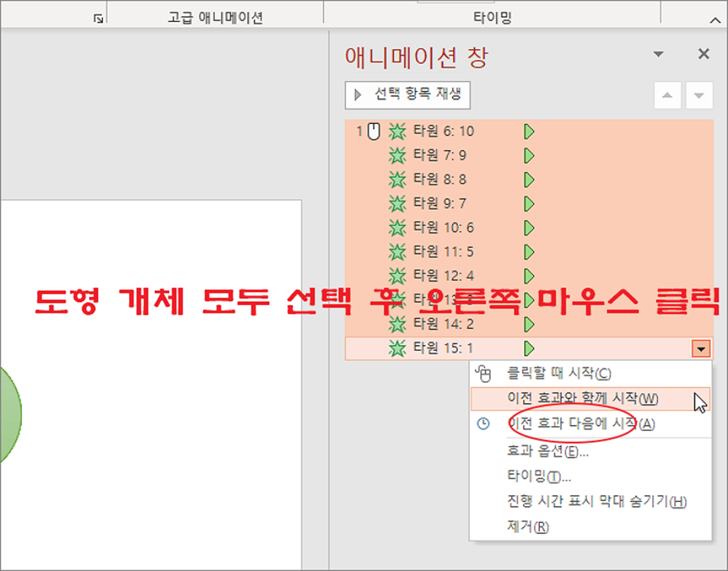Select 타원 9: 7 animation row
This screenshot has height=571, width=728.
coord(529,203)
